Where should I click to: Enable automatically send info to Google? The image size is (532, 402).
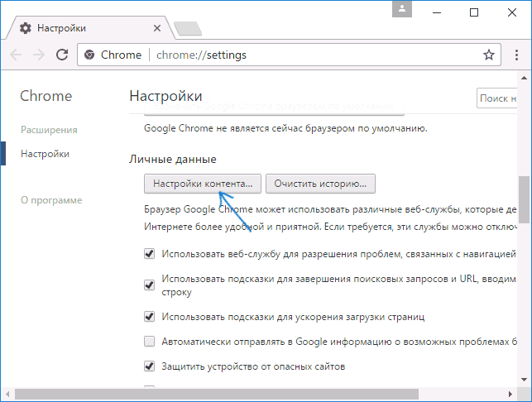pyautogui.click(x=149, y=342)
